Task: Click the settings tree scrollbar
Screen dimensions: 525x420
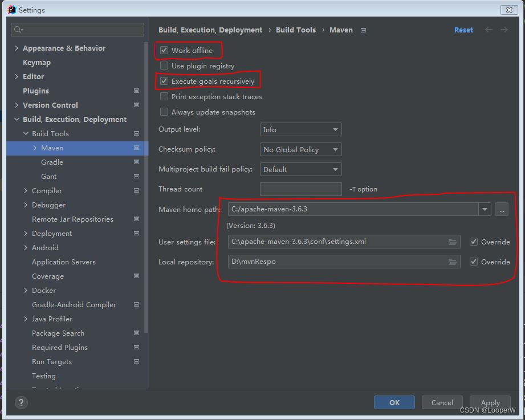Action: (146, 187)
